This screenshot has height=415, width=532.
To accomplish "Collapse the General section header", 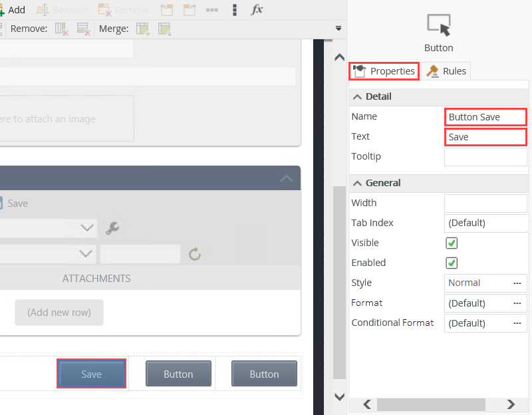I will click(x=358, y=183).
